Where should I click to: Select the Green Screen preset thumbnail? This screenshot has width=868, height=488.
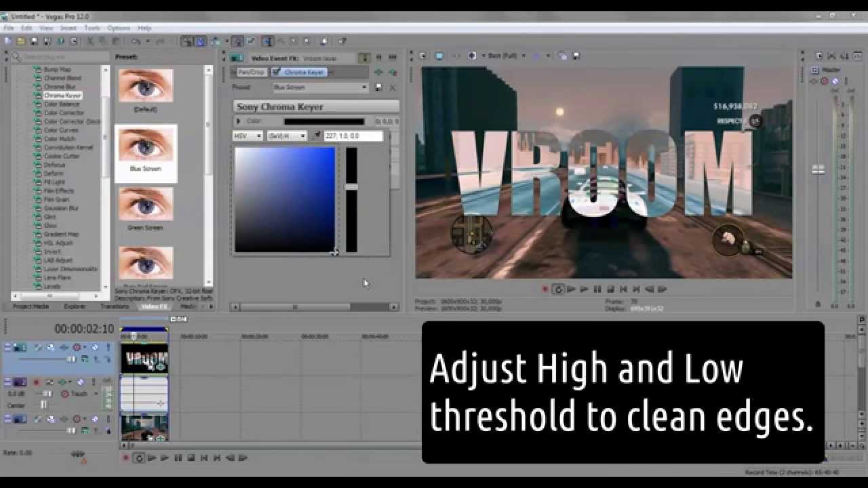click(x=145, y=204)
